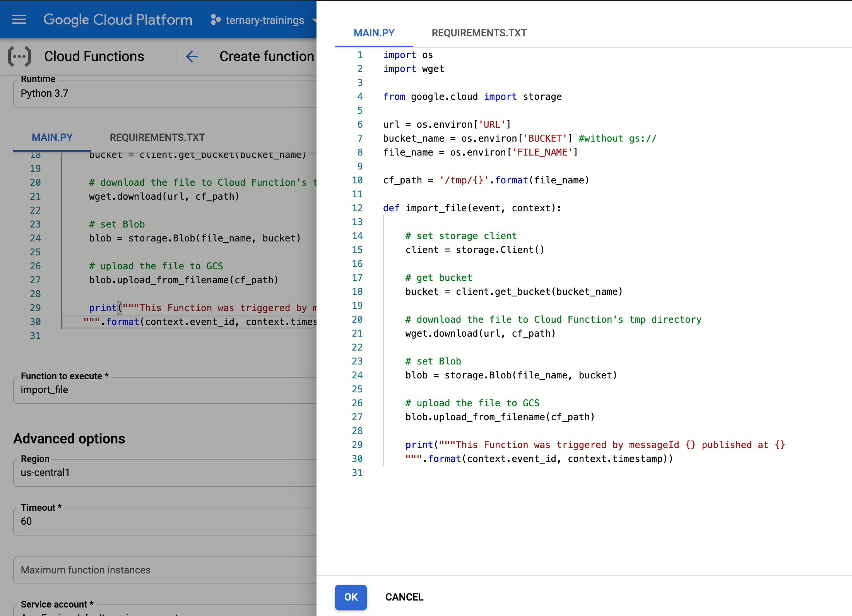852x616 pixels.
Task: Switch to REQUIREMENTS.TXT tab in dialog
Action: tap(479, 33)
